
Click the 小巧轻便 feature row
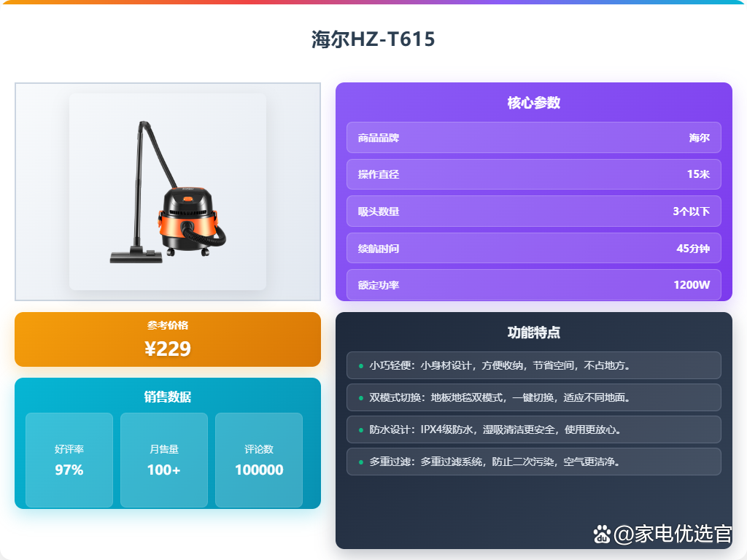(533, 365)
